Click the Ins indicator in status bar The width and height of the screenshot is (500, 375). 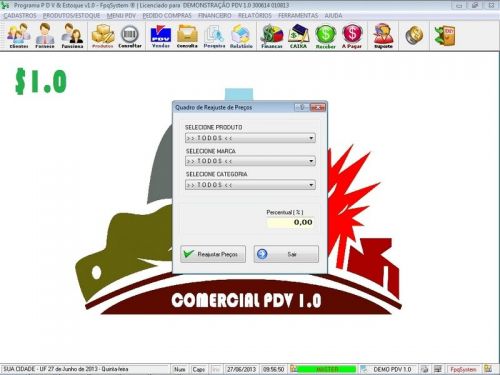pyautogui.click(x=216, y=369)
